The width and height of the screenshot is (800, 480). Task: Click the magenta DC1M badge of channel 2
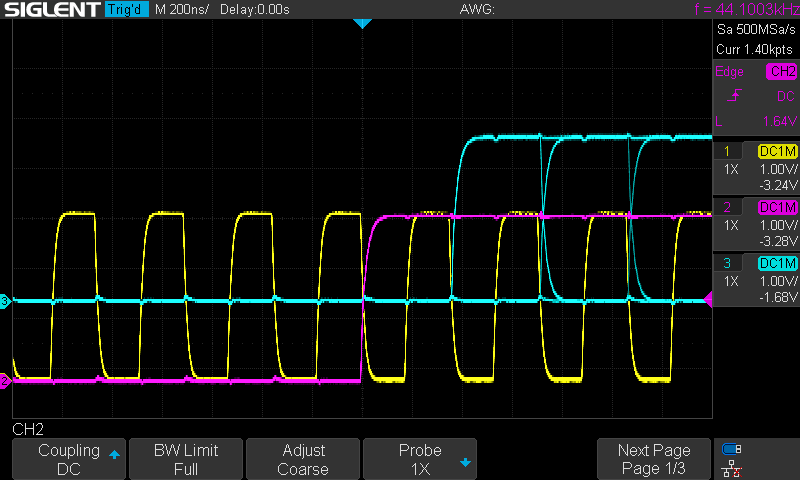[778, 207]
